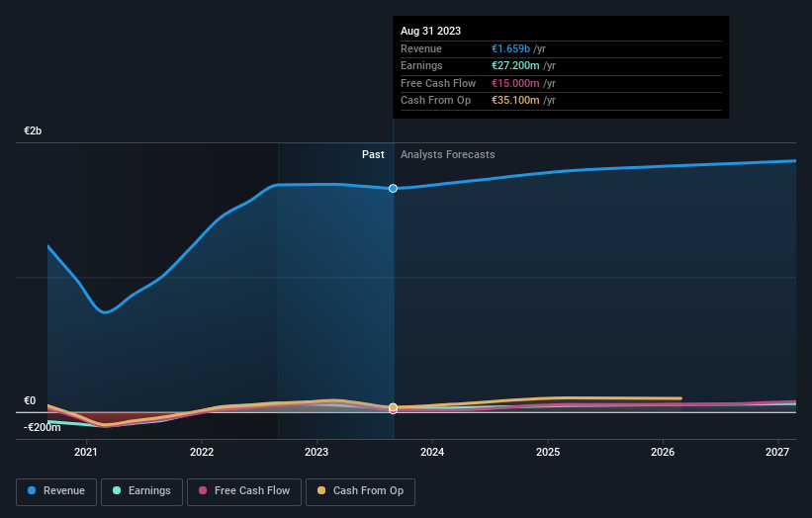Click the 2027 x-axis label
This screenshot has height=518, width=812.
[x=777, y=452]
